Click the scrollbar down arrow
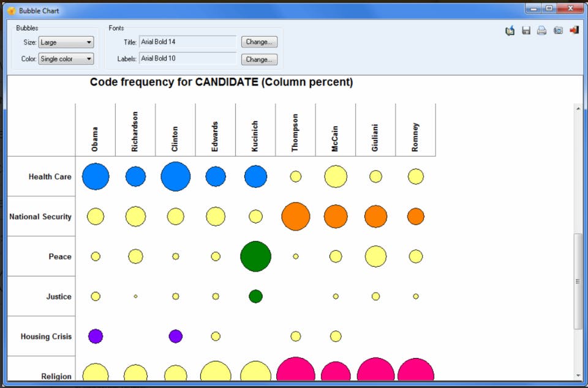Viewport: 588px width, 388px height. tap(578, 376)
